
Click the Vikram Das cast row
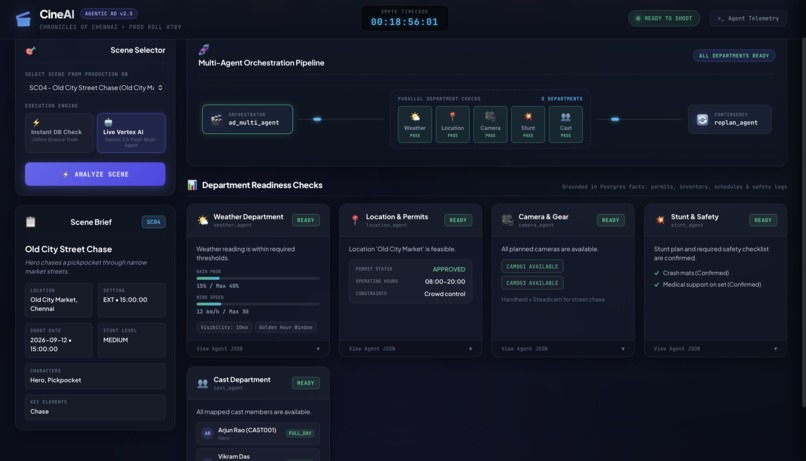[258, 456]
